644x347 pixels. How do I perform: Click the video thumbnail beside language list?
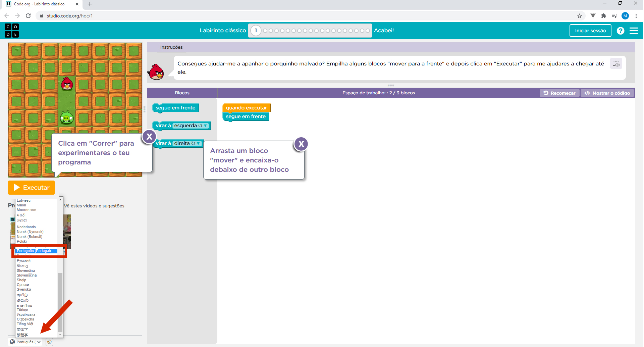(67, 232)
